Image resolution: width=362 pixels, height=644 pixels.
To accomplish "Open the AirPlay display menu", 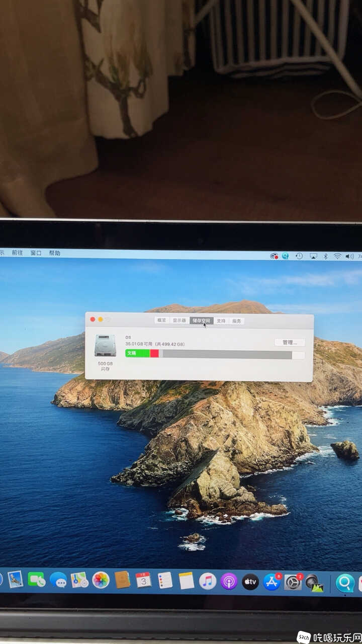I will (313, 256).
